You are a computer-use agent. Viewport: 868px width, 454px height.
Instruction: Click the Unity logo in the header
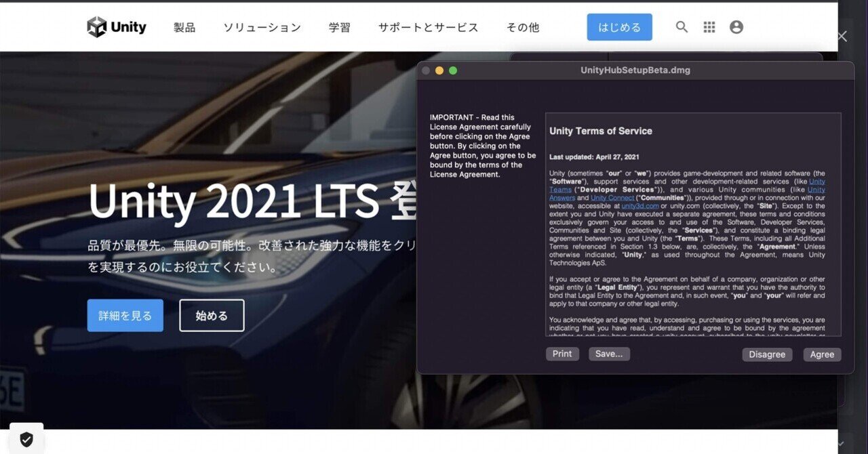[x=117, y=27]
